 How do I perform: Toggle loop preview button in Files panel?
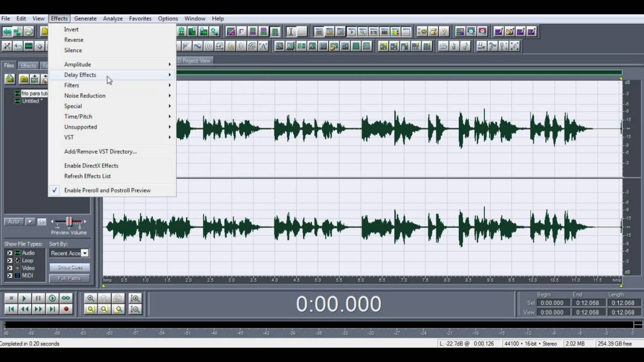click(42, 222)
